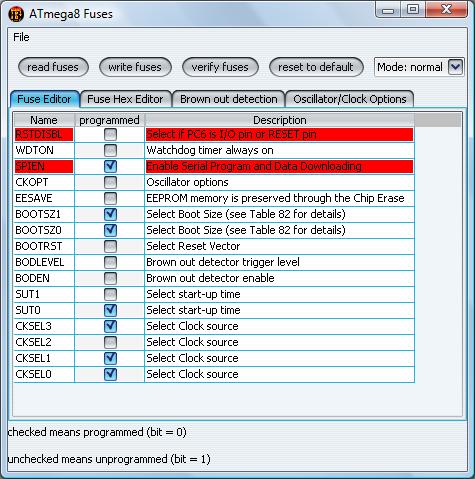The width and height of the screenshot is (475, 479).
Task: Select the BOOTRST name cell
Action: point(44,246)
